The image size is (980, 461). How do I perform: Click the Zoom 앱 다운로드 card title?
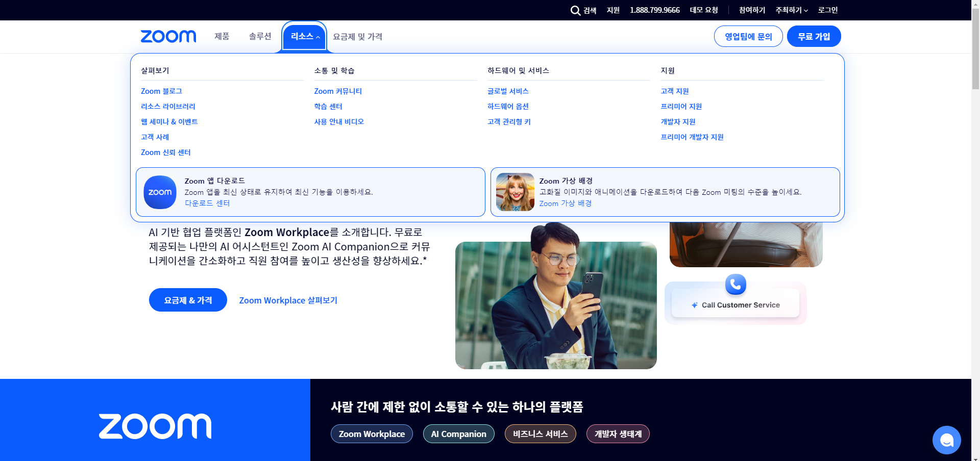(215, 181)
